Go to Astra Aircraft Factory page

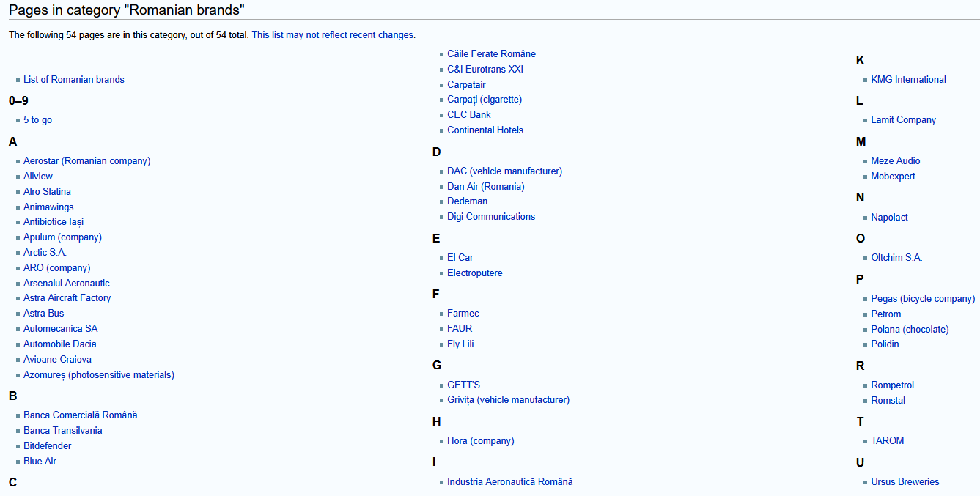pyautogui.click(x=67, y=297)
